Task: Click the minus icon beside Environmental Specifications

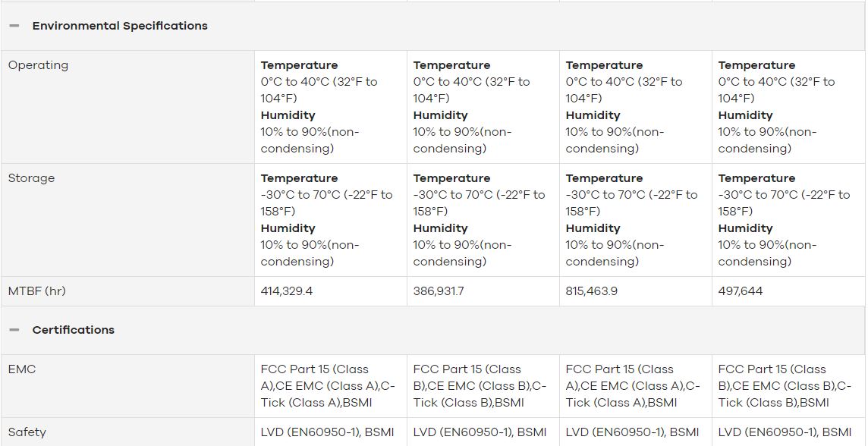Action: point(14,26)
